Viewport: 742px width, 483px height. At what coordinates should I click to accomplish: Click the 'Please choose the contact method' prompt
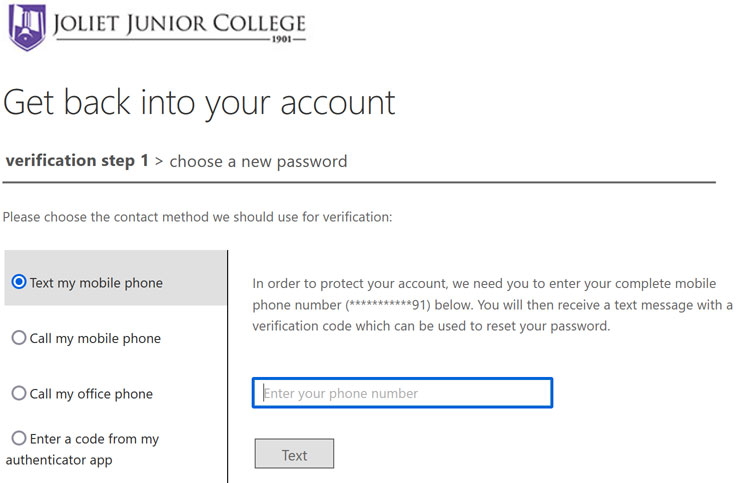[197, 216]
